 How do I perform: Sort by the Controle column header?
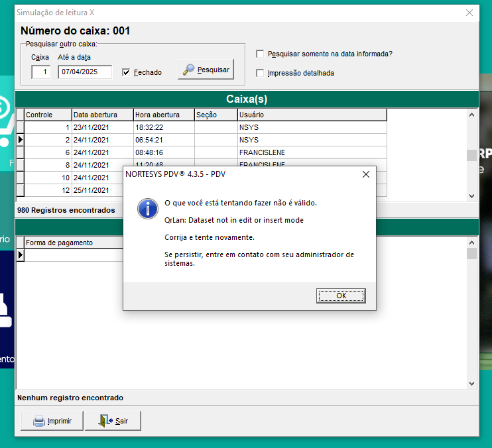click(47, 115)
